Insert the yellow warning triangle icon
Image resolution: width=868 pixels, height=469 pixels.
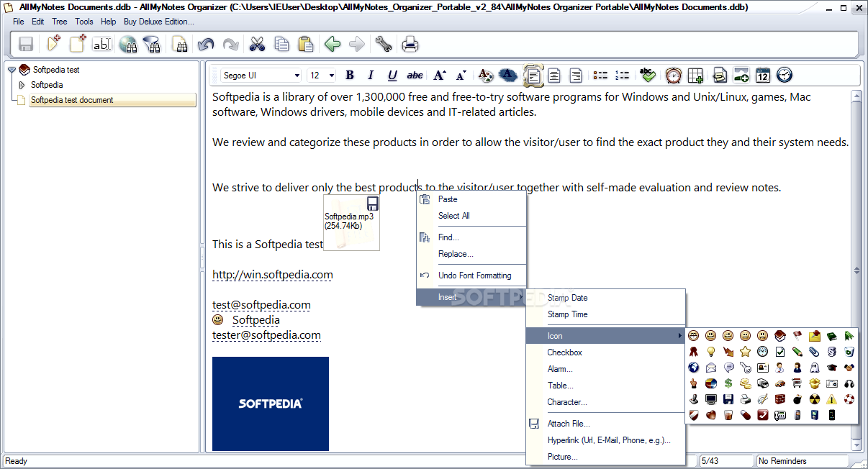point(832,399)
